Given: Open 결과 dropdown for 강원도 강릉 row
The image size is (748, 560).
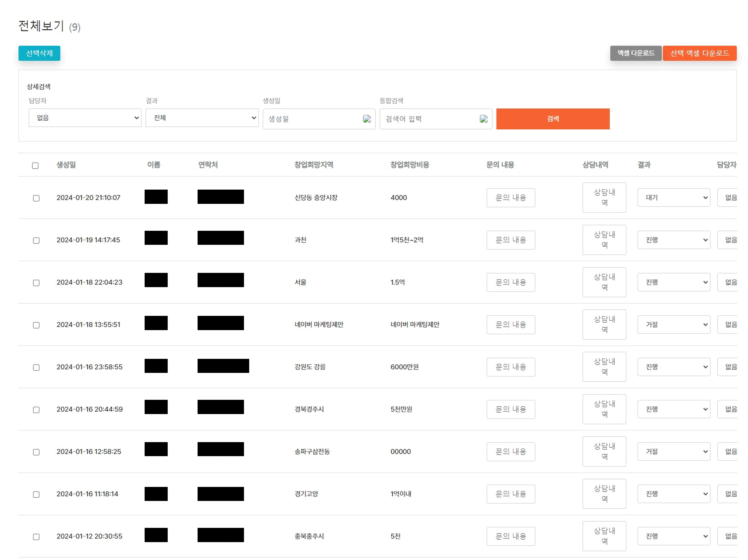Looking at the screenshot, I should coord(674,367).
